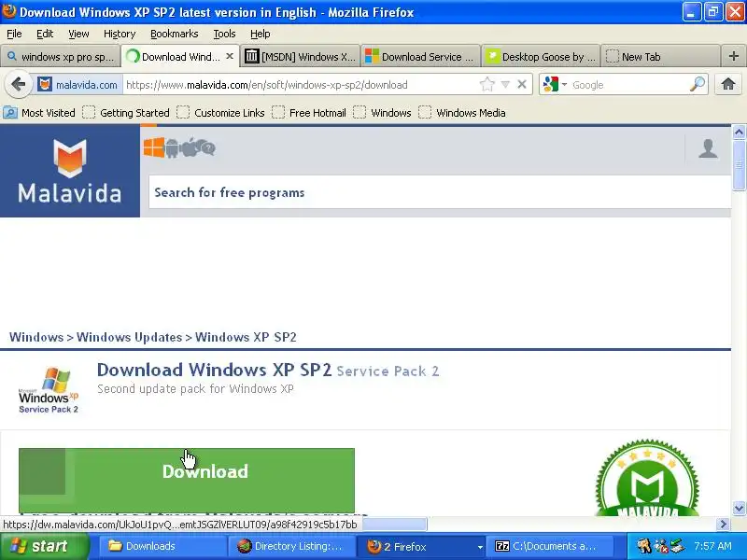
Task: Click the vertical scrollbar thumb
Action: click(x=739, y=166)
